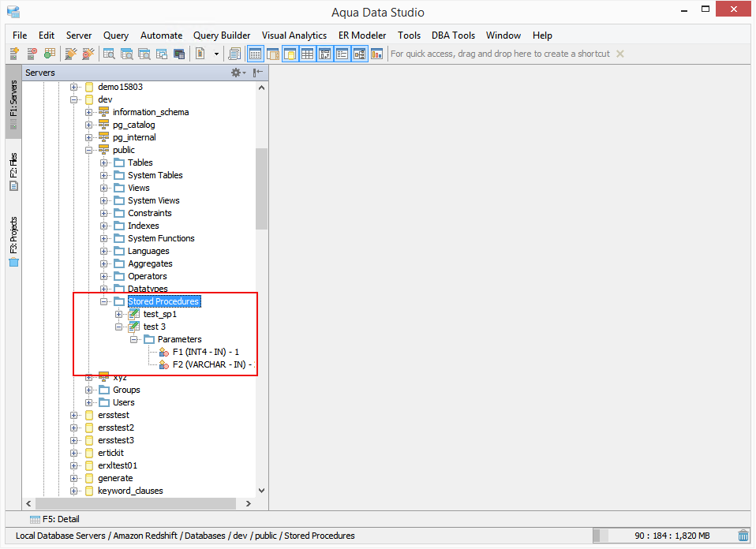Toggle the pivot grid toolbar button
Image resolution: width=756 pixels, height=549 pixels.
pyautogui.click(x=325, y=54)
